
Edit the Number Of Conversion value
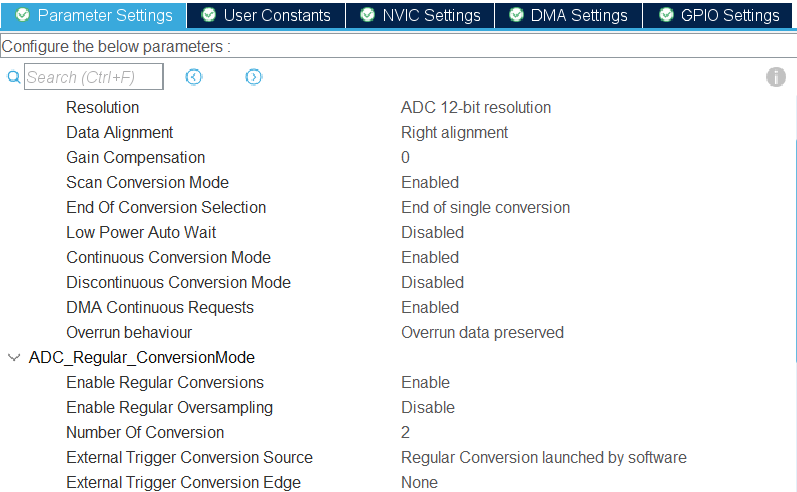406,432
